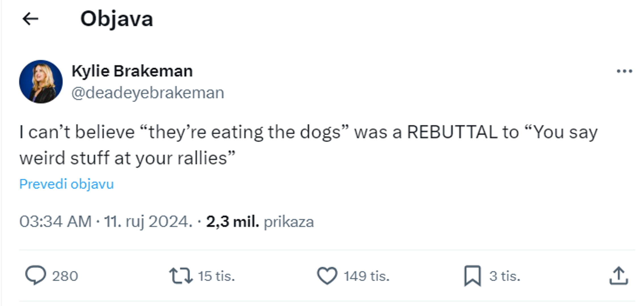This screenshot has width=644, height=306.
Task: Click the 149 tis. likes count
Action: tap(366, 276)
